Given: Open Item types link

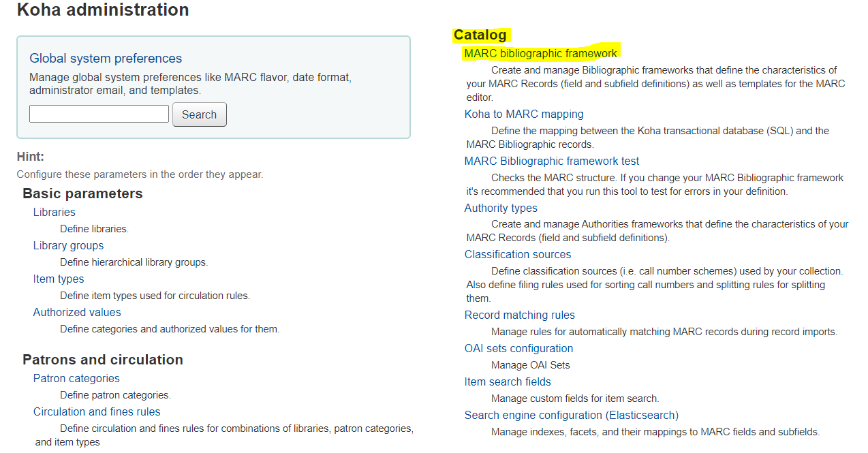Looking at the screenshot, I should [x=59, y=279].
